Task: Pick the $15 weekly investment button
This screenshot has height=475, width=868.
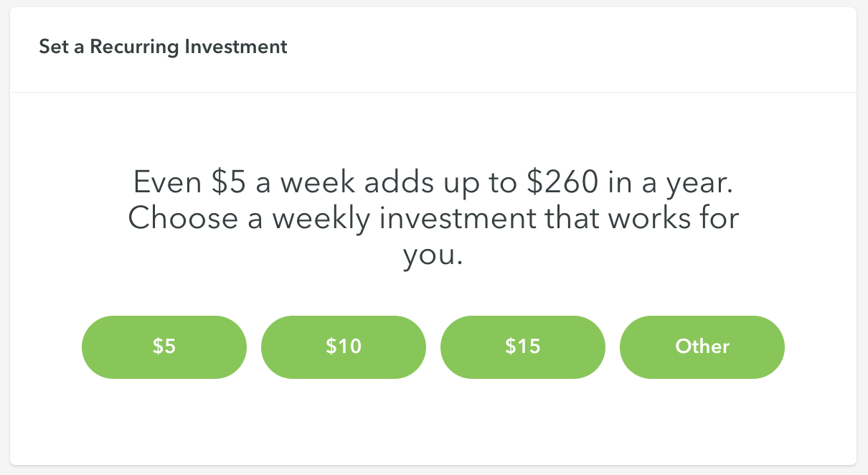Action: point(523,347)
